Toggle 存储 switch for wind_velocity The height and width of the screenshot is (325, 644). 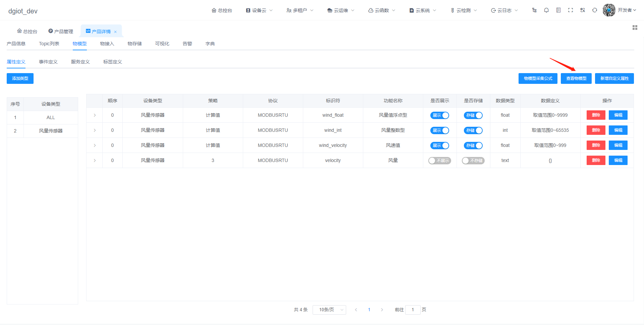473,146
